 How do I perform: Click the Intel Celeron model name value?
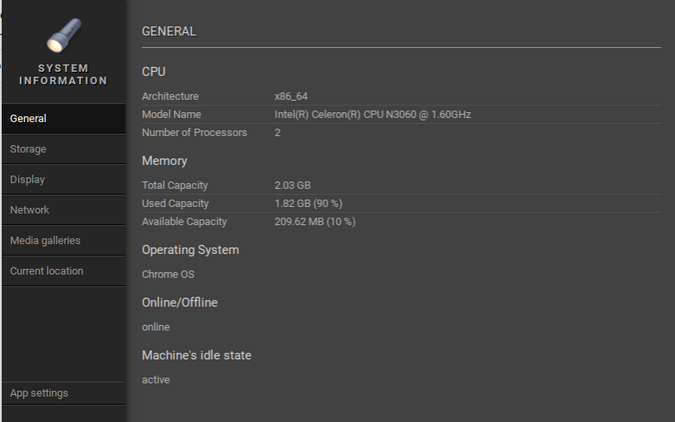372,114
